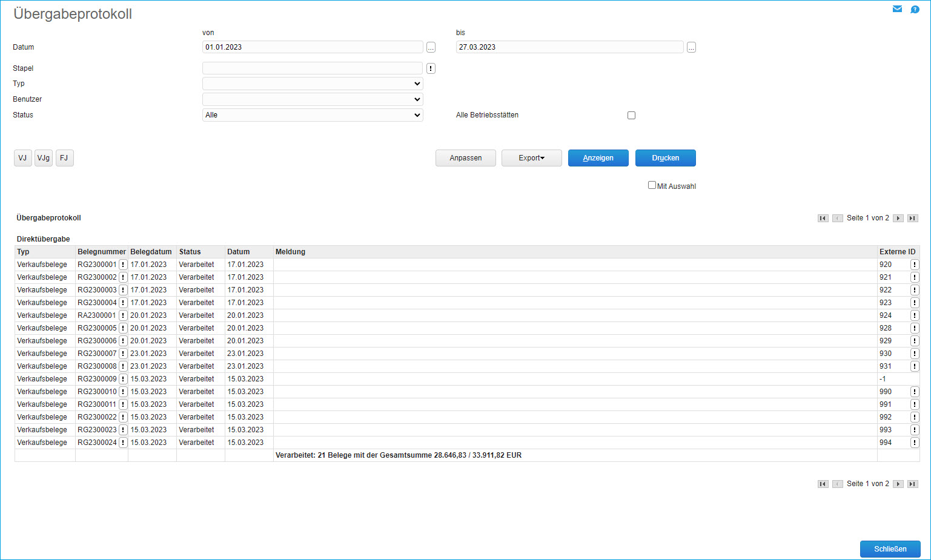Click the Anzeigen button

(x=598, y=158)
